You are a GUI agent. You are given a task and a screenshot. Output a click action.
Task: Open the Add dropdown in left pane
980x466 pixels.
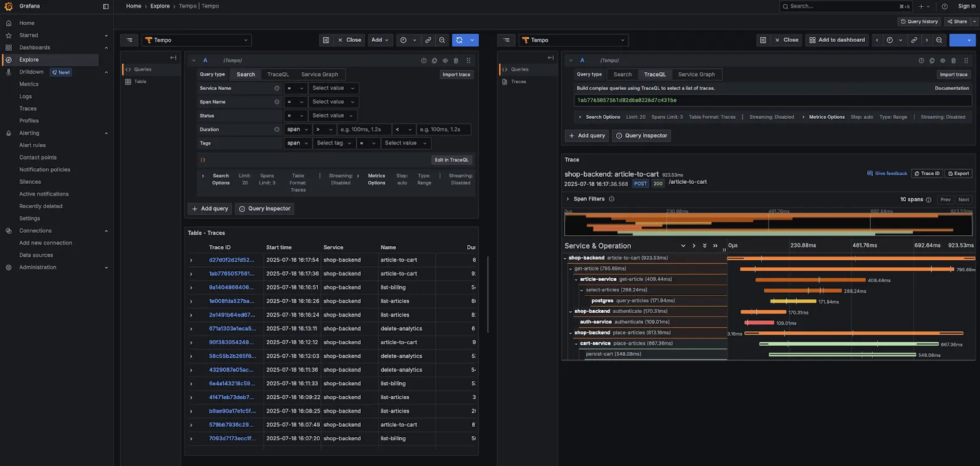pos(380,40)
